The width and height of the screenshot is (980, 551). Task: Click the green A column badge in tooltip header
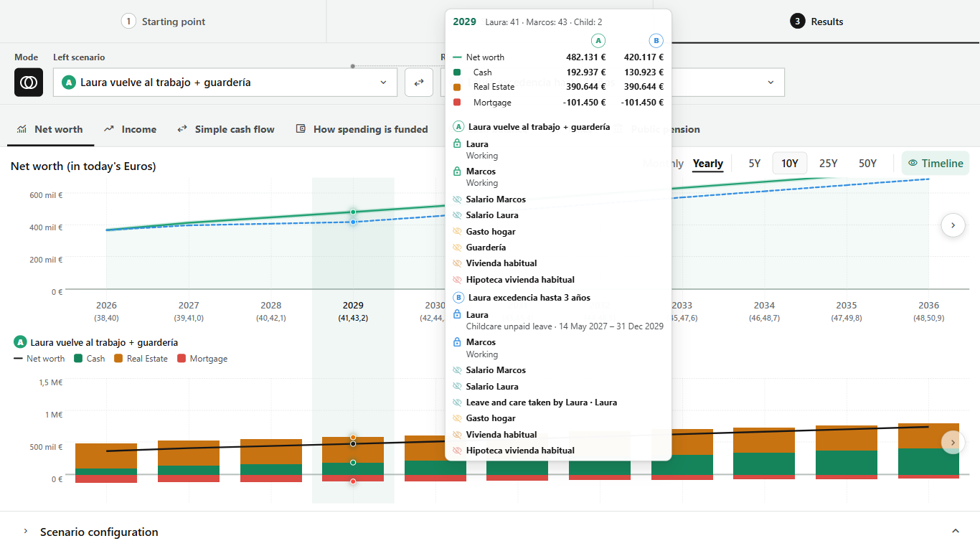tap(598, 41)
